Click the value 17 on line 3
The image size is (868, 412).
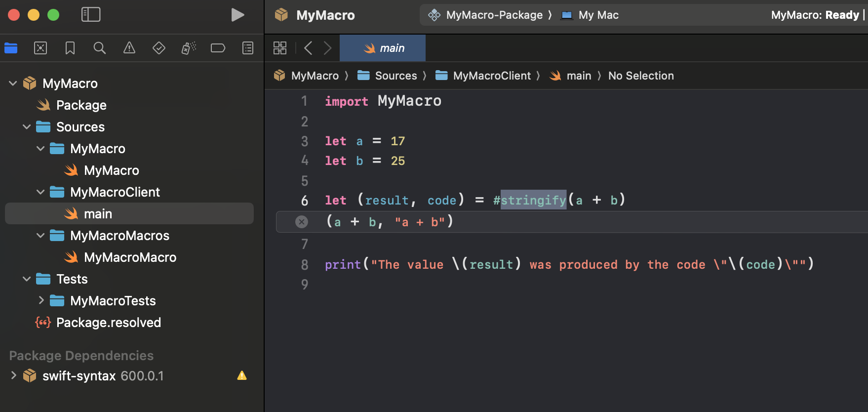397,141
